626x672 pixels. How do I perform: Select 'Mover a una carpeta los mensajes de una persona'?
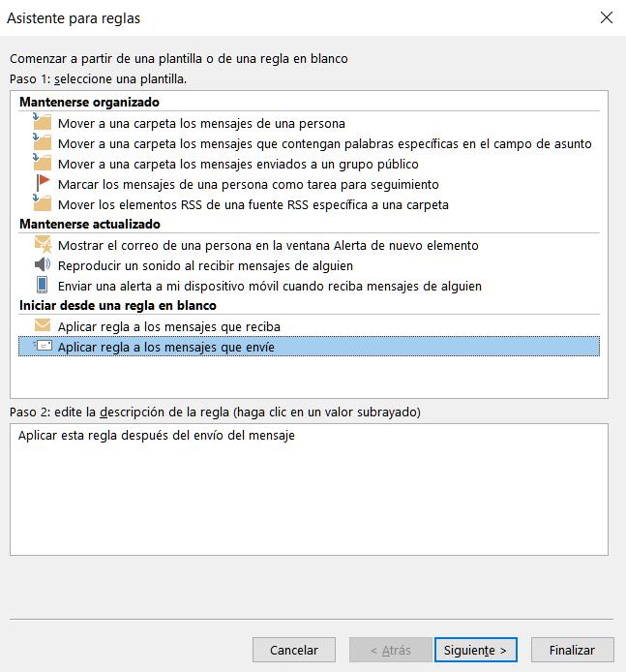click(x=201, y=124)
